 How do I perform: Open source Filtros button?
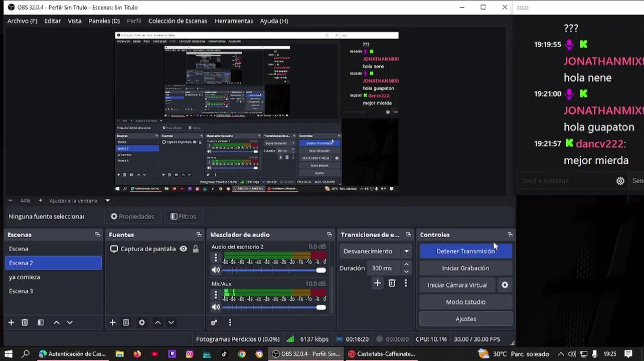click(x=183, y=217)
